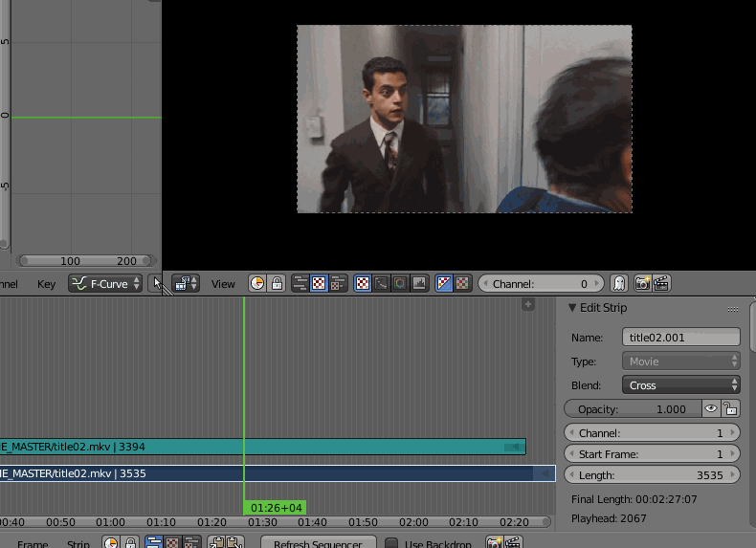Open the editor type selector next to View

click(x=186, y=283)
